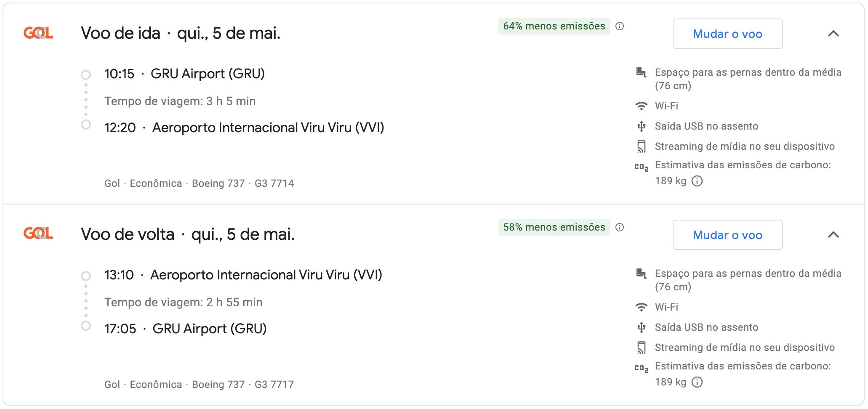
Task: Select the Voo de ida header title
Action: (181, 33)
